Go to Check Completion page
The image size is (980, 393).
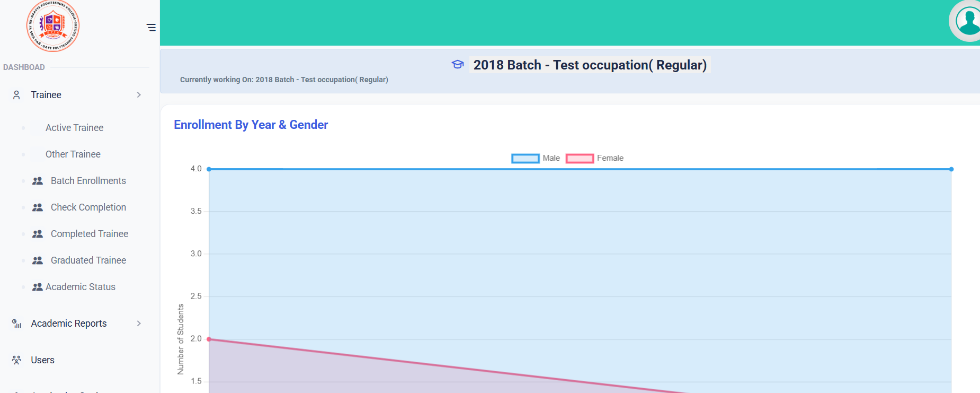pyautogui.click(x=88, y=207)
